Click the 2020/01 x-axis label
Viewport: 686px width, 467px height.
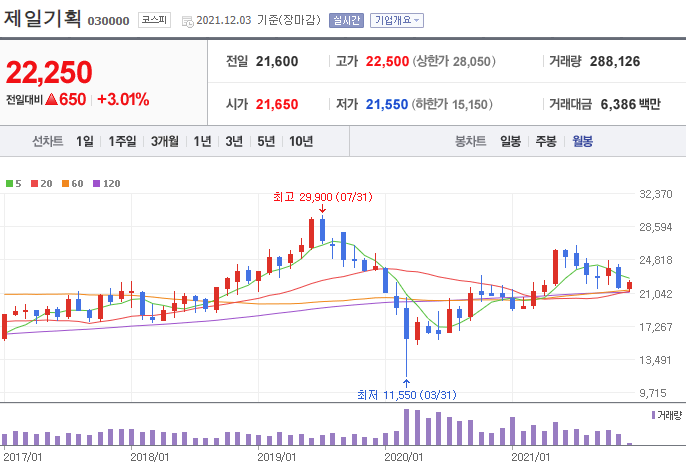click(404, 457)
